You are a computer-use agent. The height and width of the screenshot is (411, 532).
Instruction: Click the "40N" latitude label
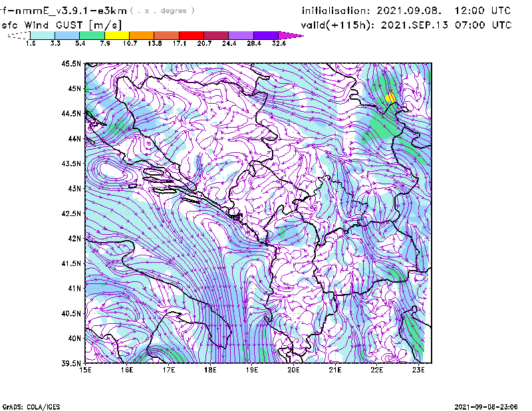[x=74, y=339]
